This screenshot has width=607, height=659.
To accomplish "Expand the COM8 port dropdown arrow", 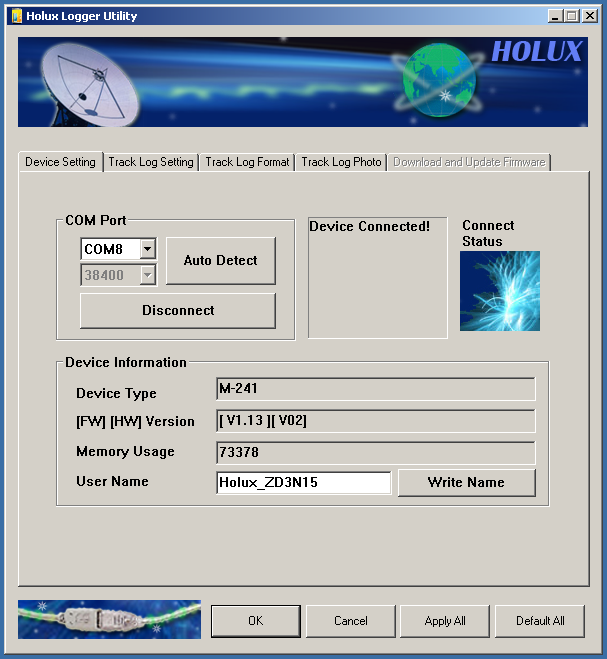I will click(148, 249).
